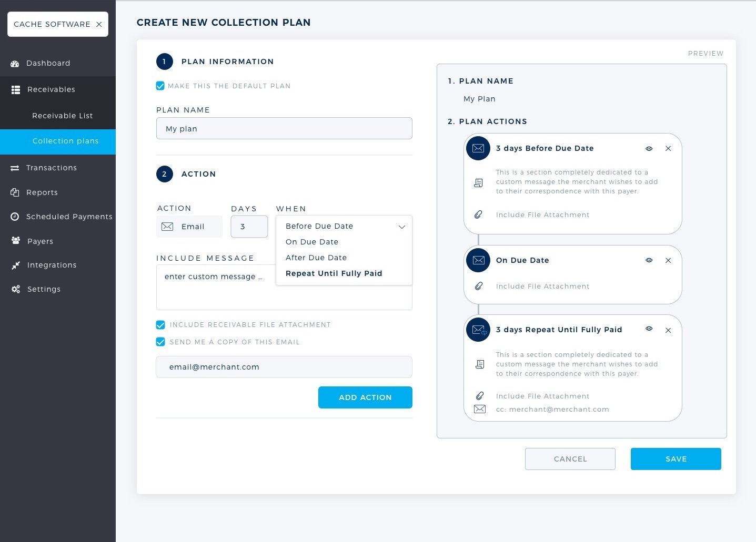Toggle the preview eye on the 'On Due Date' card
This screenshot has width=756, height=542.
(x=649, y=260)
